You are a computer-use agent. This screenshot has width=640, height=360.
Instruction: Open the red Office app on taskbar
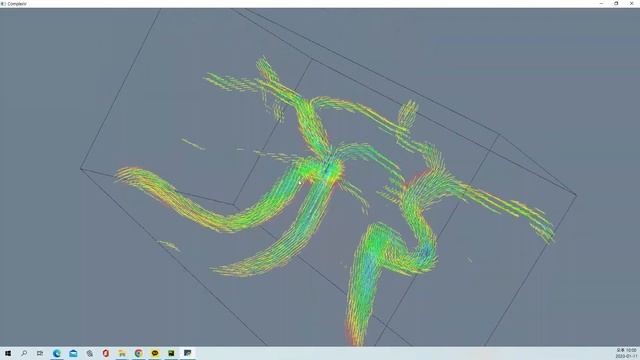tap(106, 353)
